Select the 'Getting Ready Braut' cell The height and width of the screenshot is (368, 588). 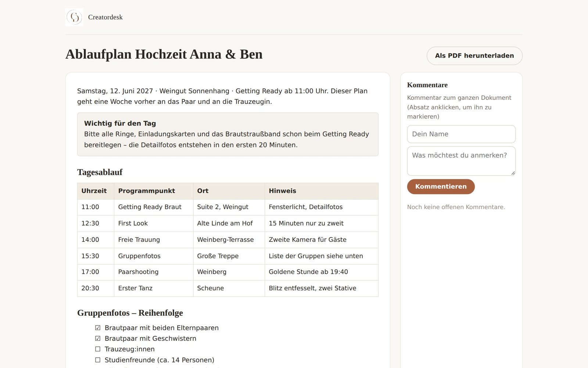pos(154,207)
